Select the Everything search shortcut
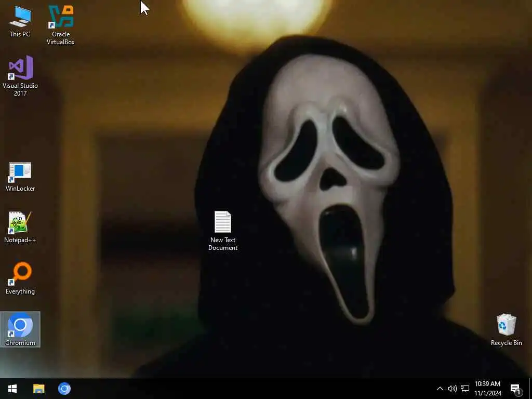The height and width of the screenshot is (399, 532). (x=20, y=278)
